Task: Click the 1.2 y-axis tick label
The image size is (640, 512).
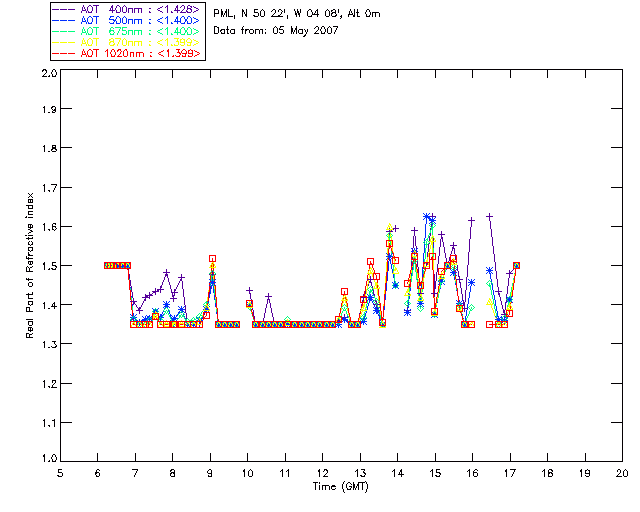Action: pyautogui.click(x=49, y=384)
